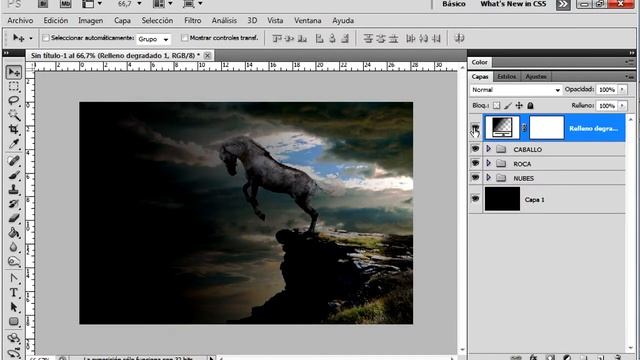Click What's New in CS5 workspace
The height and width of the screenshot is (360, 640).
click(x=513, y=4)
